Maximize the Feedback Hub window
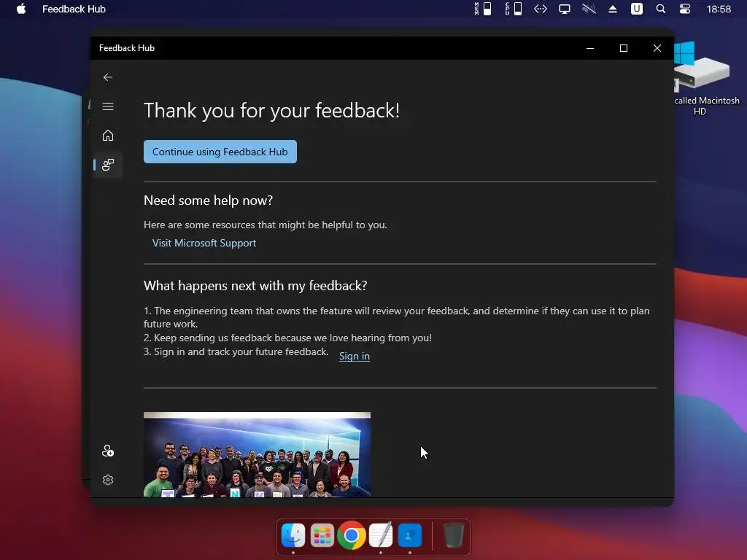Image resolution: width=747 pixels, height=560 pixels. click(x=623, y=48)
